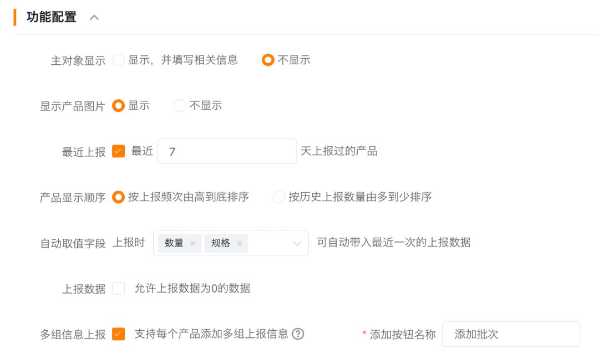Click the help icon beside 支持每个产品添加多组上报信息
Screen dimensions: 599x364
click(x=298, y=334)
